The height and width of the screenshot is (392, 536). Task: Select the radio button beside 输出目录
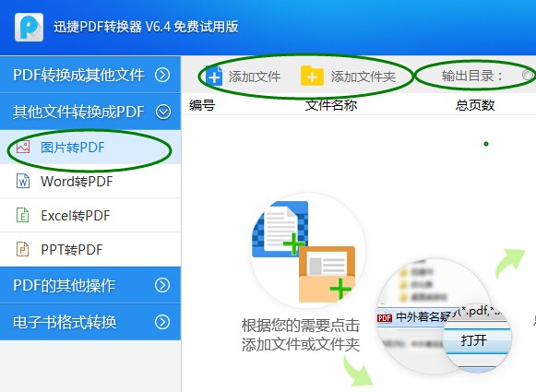pyautogui.click(x=528, y=75)
